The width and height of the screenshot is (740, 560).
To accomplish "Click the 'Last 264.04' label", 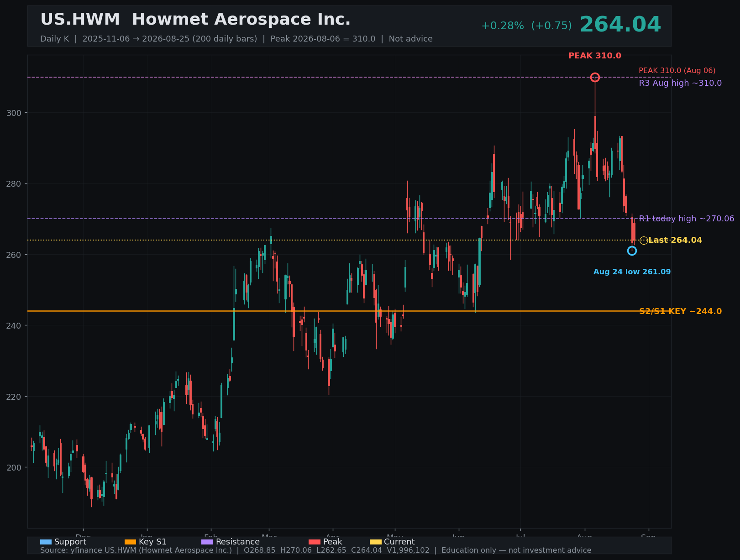I will pos(675,240).
